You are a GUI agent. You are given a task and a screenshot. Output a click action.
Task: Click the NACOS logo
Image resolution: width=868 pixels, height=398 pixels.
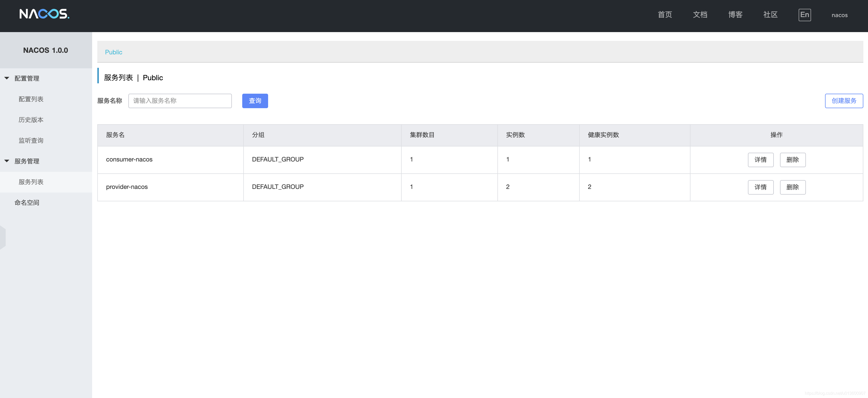click(x=44, y=14)
